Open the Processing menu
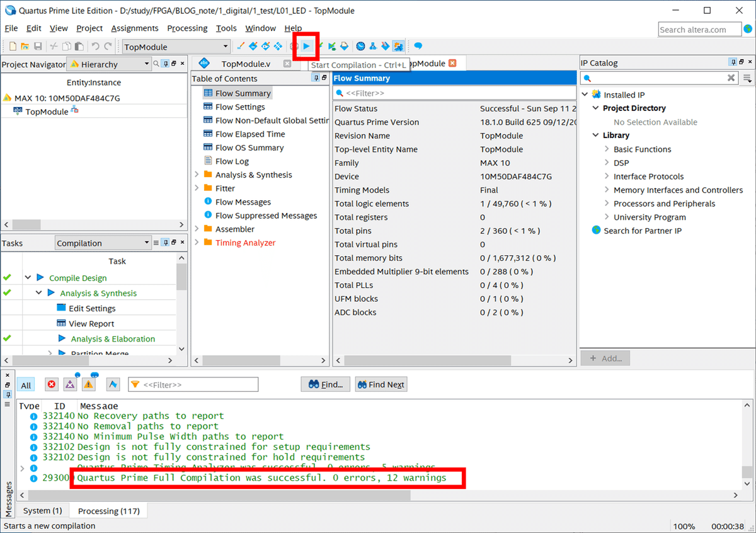Screen dimensions: 756x533 187,28
